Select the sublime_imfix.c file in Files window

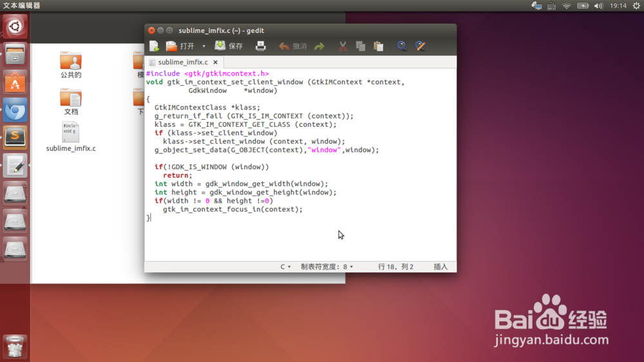pyautogui.click(x=71, y=137)
